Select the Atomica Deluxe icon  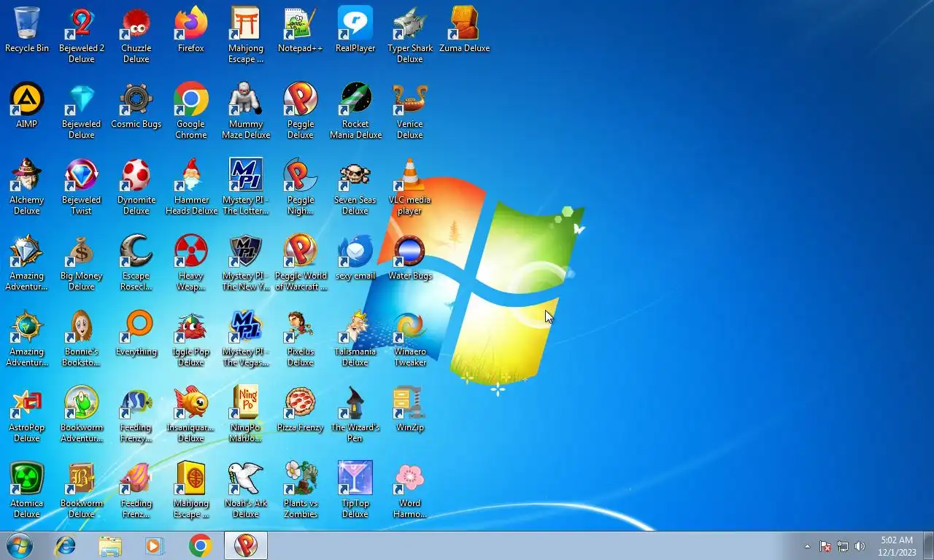[x=27, y=490]
